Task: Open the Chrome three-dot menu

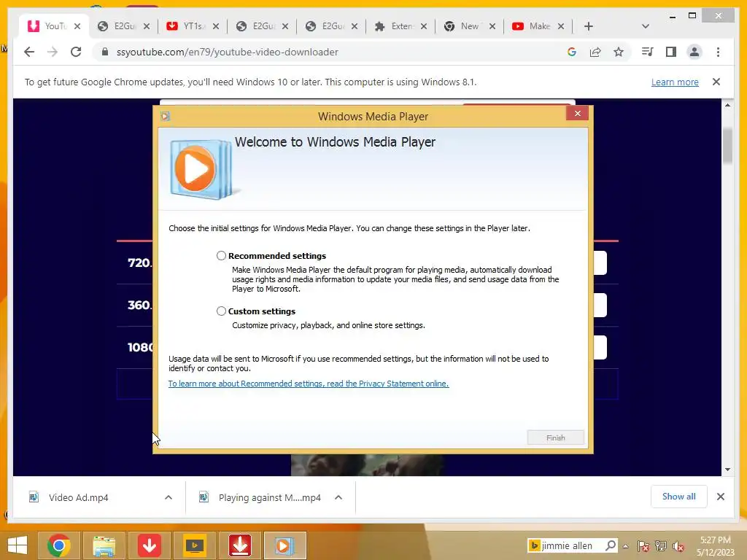Action: click(718, 52)
